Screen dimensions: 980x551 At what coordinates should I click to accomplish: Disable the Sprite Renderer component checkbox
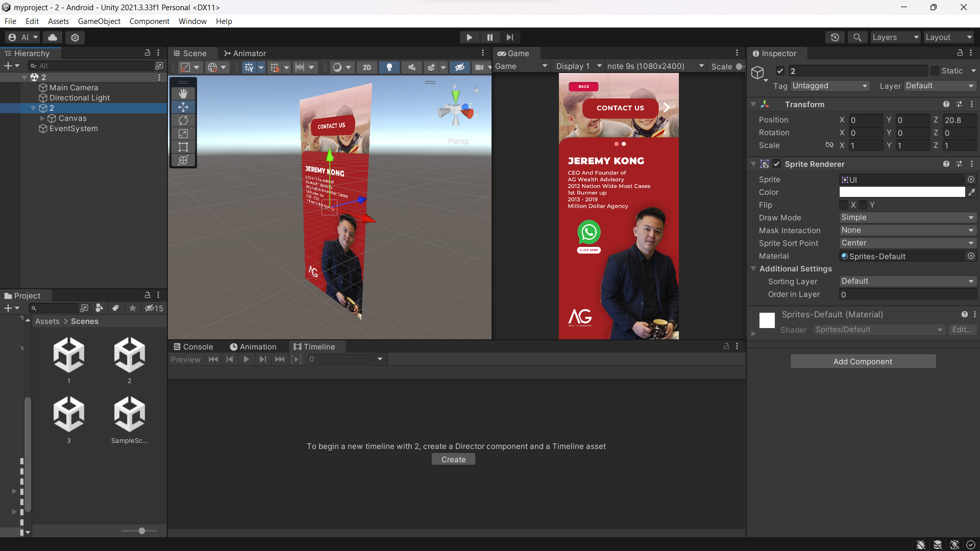[x=776, y=164]
